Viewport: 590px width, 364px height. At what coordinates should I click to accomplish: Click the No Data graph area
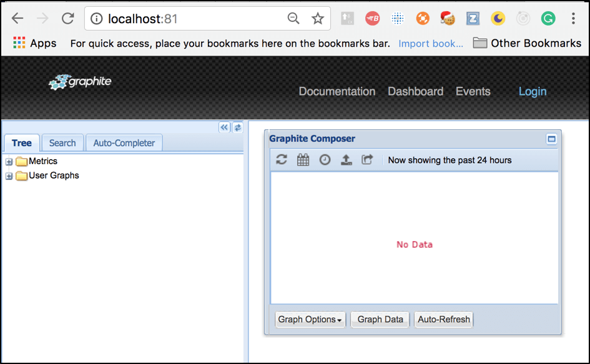(415, 238)
